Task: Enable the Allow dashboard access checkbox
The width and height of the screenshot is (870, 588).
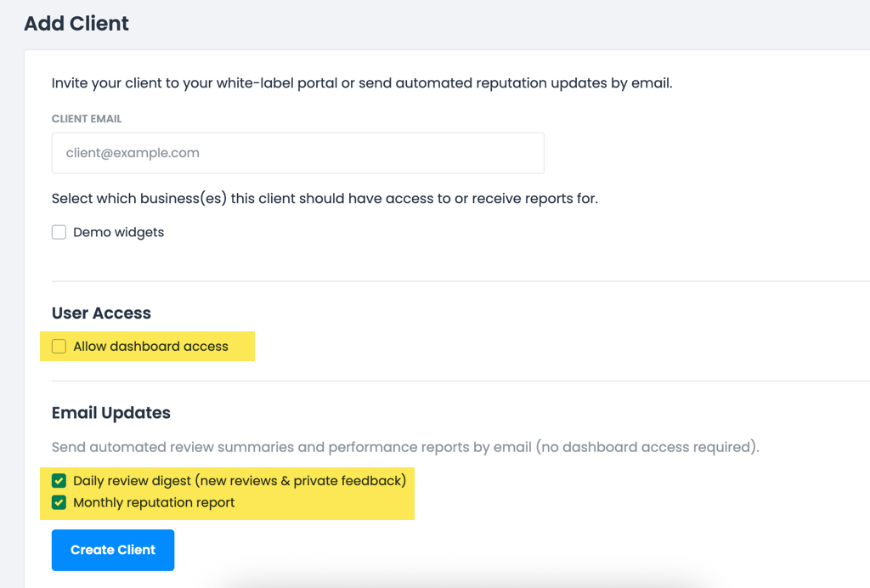Action: pyautogui.click(x=58, y=346)
